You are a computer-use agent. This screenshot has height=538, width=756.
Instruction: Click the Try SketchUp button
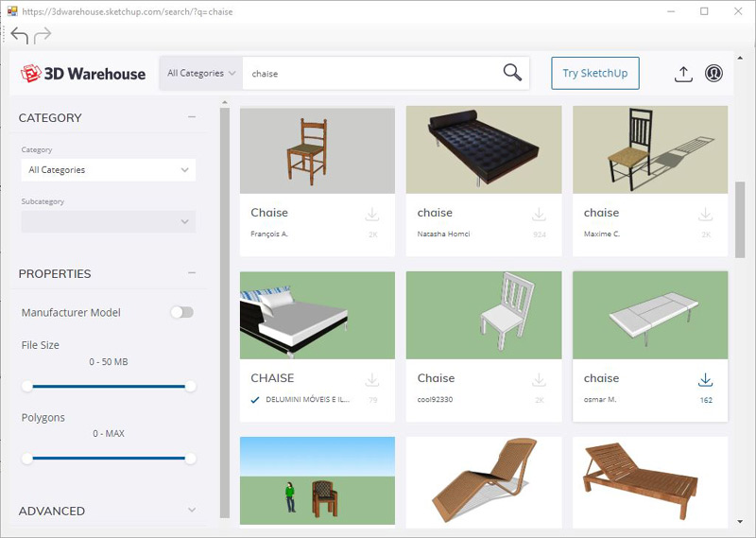[594, 73]
